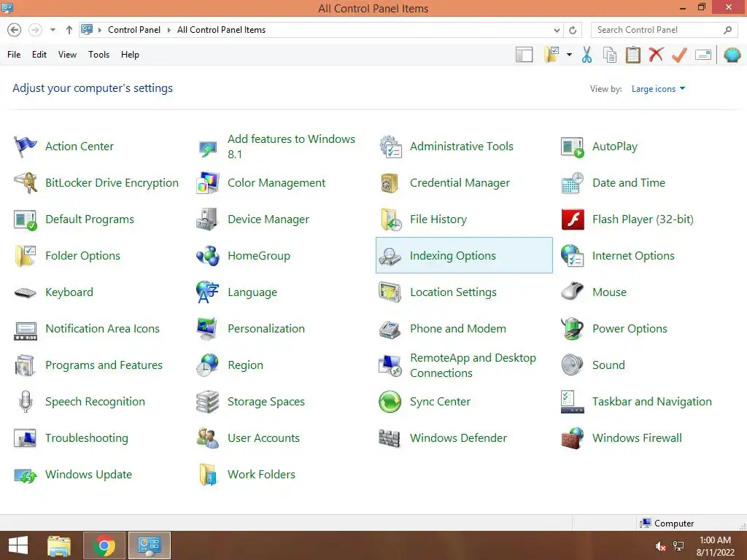Open the Windows Defender wall icon

[x=390, y=438]
